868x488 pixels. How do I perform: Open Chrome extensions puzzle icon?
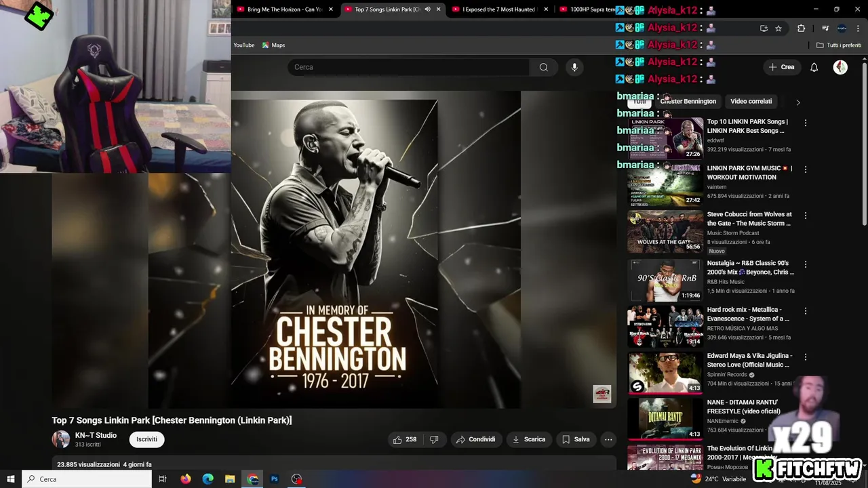coord(801,28)
